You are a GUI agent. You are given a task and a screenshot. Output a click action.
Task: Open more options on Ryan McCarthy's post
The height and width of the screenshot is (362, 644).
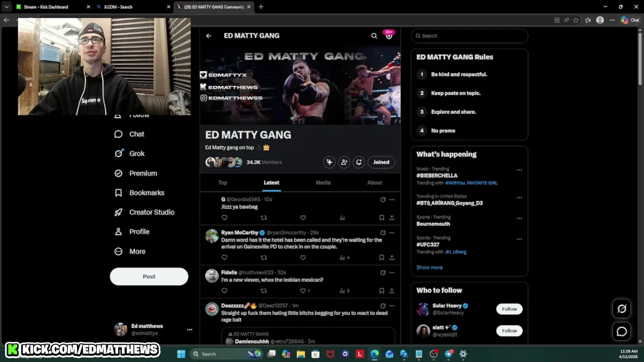click(391, 233)
